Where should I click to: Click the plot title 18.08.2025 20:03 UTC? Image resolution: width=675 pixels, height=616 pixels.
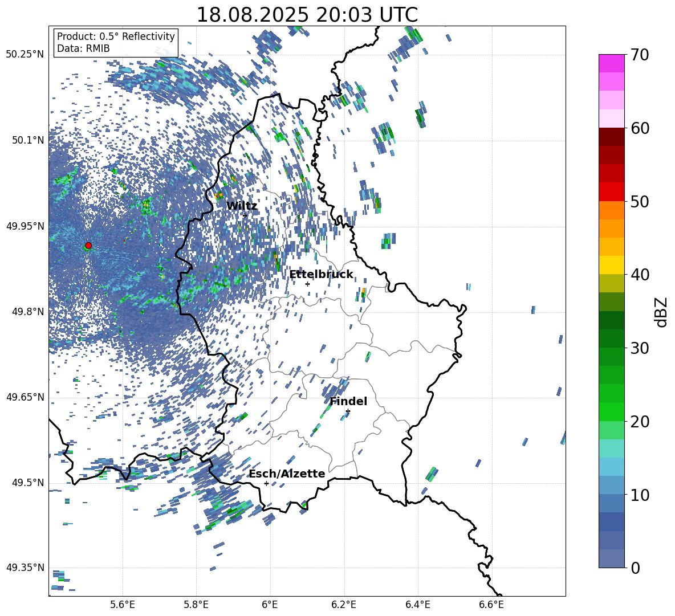tap(307, 15)
